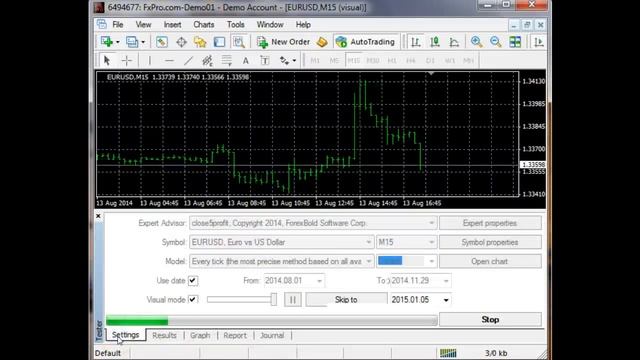640x360 pixels.
Task: Select the Vertical Line drawing tool
Action: tap(150, 60)
